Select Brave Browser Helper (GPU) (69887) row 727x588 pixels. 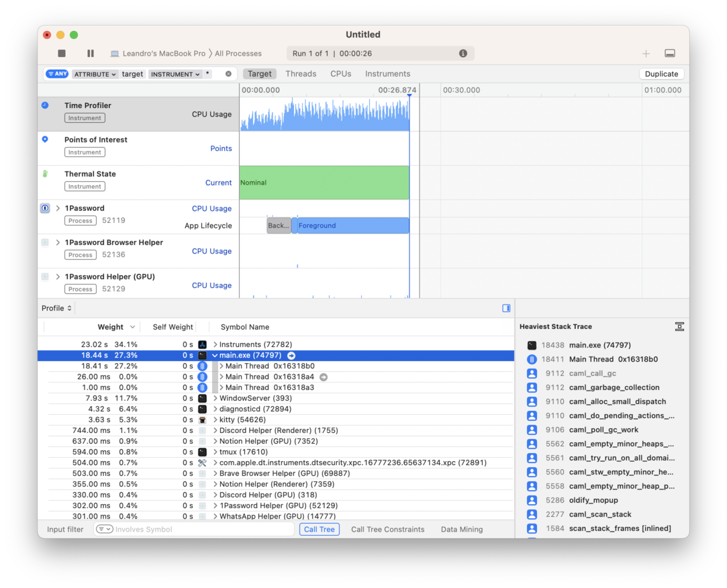click(x=276, y=473)
